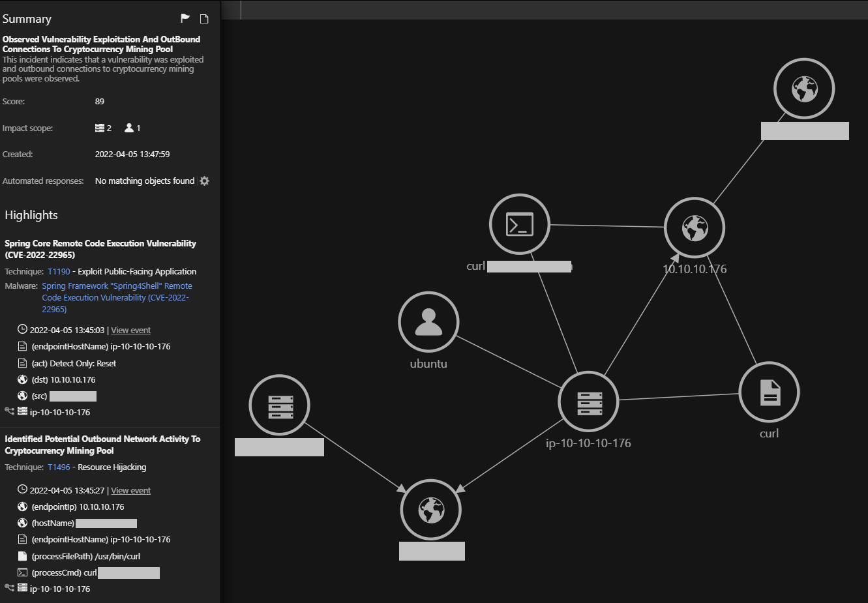Select the ubuntu user node
Screen dimensions: 868x603
click(x=428, y=322)
